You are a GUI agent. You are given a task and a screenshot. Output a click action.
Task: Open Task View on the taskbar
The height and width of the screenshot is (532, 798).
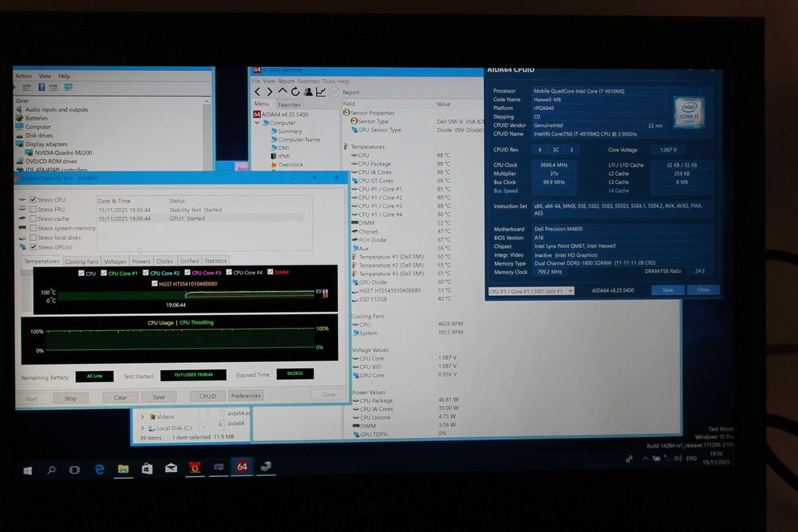coord(74,470)
